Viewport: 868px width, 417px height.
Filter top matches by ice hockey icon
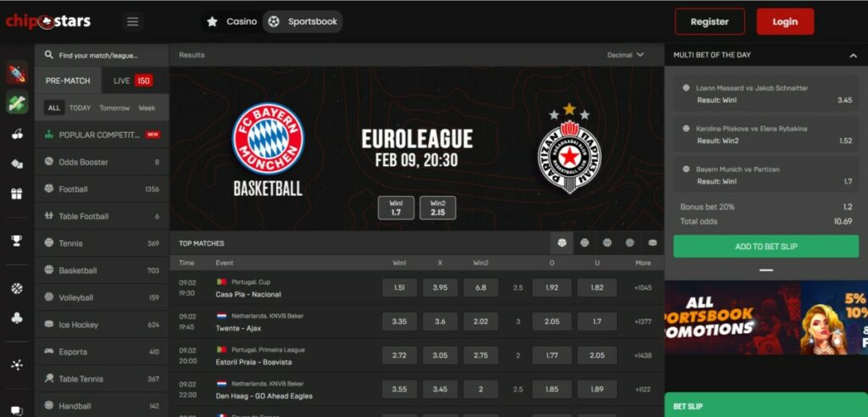tap(653, 242)
